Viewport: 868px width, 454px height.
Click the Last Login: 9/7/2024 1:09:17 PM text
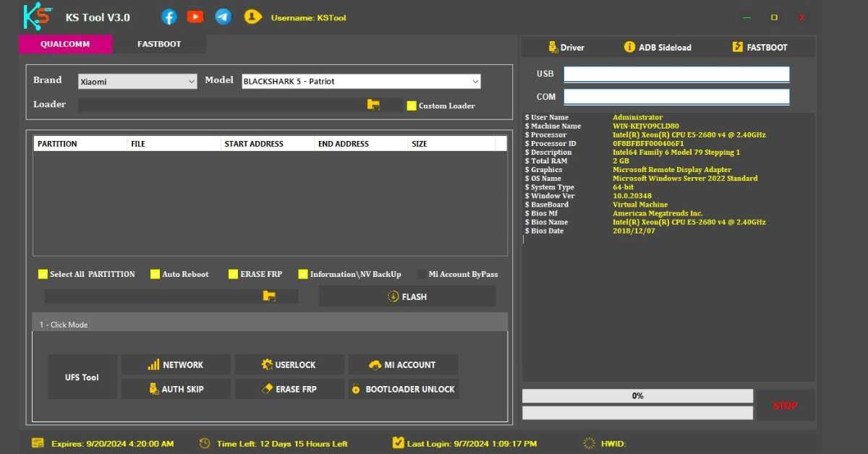(x=472, y=443)
